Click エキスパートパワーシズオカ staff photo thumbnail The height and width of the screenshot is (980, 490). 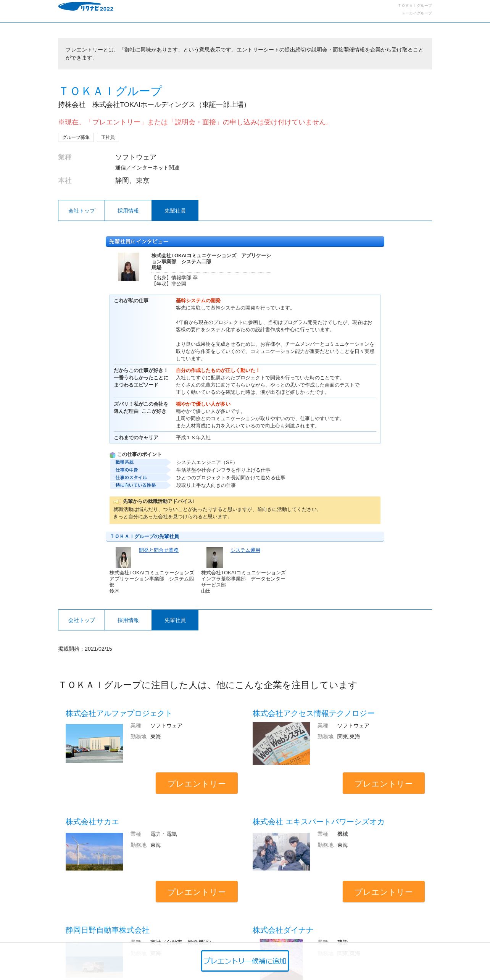coord(281,851)
